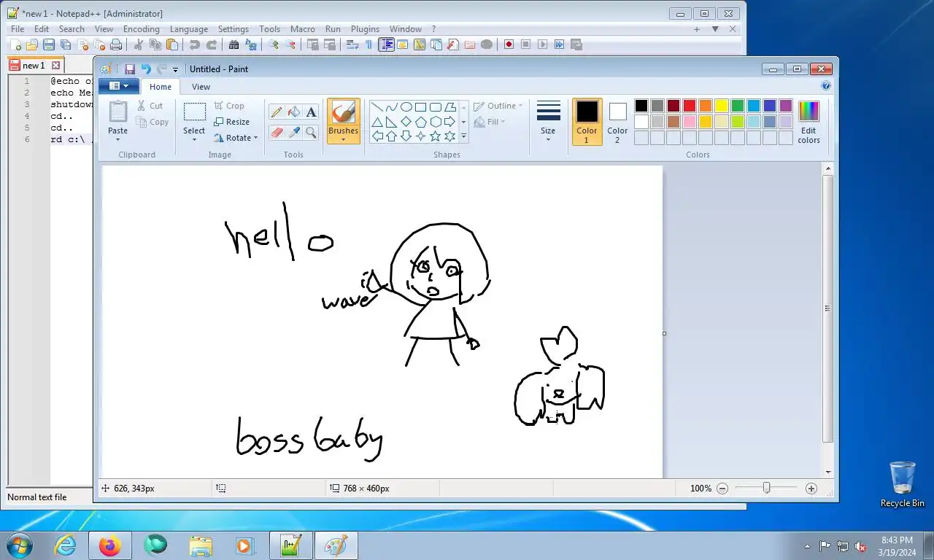Image resolution: width=934 pixels, height=560 pixels.
Task: Click Find binoculars icon in Notepad++ toolbar
Action: [233, 44]
